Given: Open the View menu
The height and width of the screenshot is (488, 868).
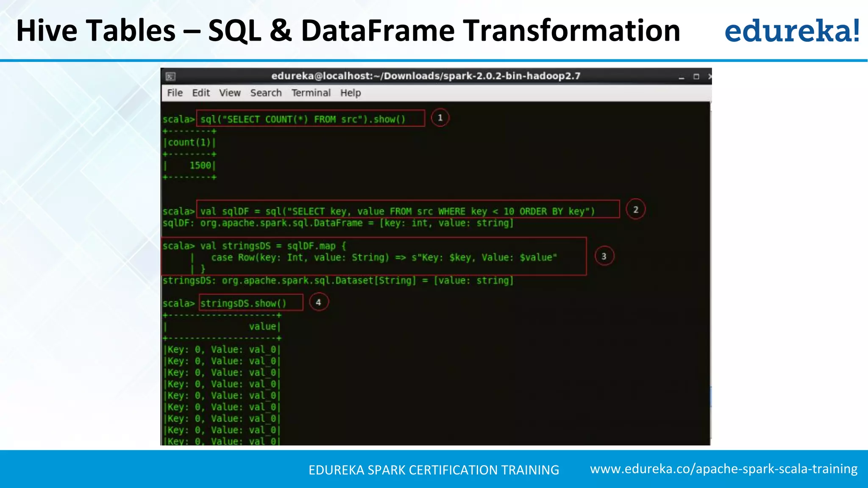Looking at the screenshot, I should [x=230, y=93].
